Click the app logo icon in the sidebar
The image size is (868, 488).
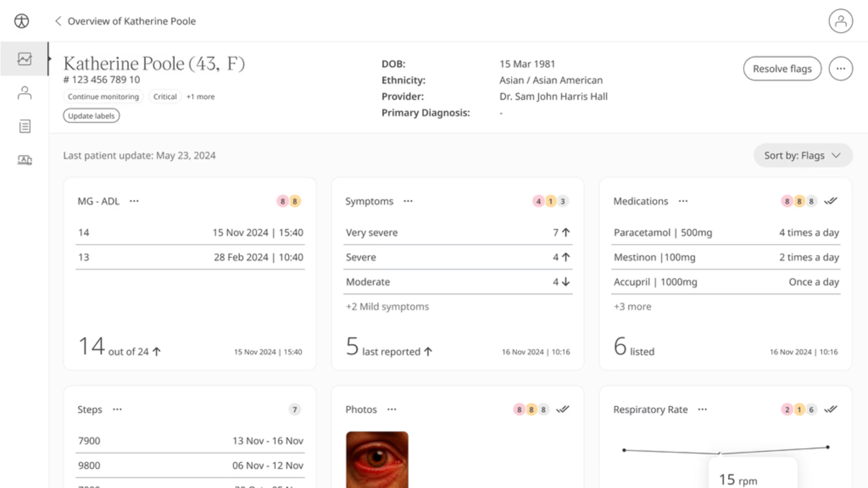point(21,21)
